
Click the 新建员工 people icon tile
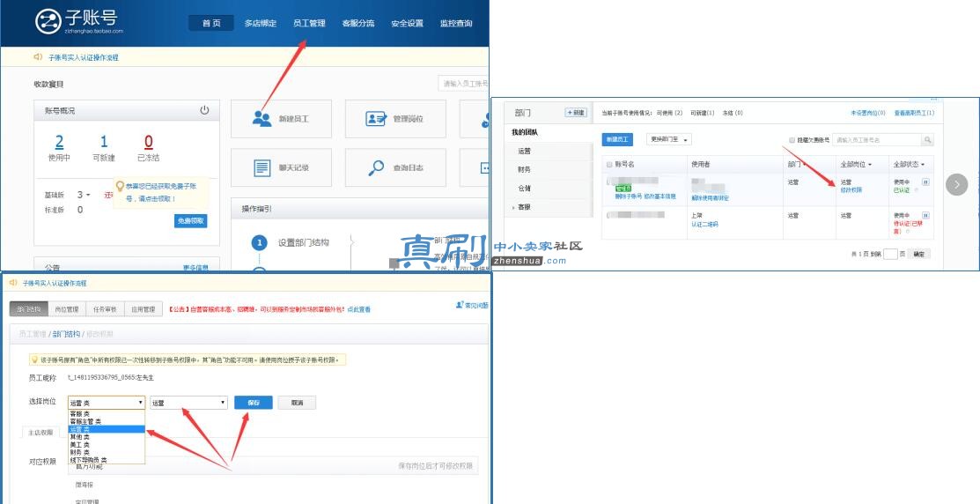tap(262, 119)
